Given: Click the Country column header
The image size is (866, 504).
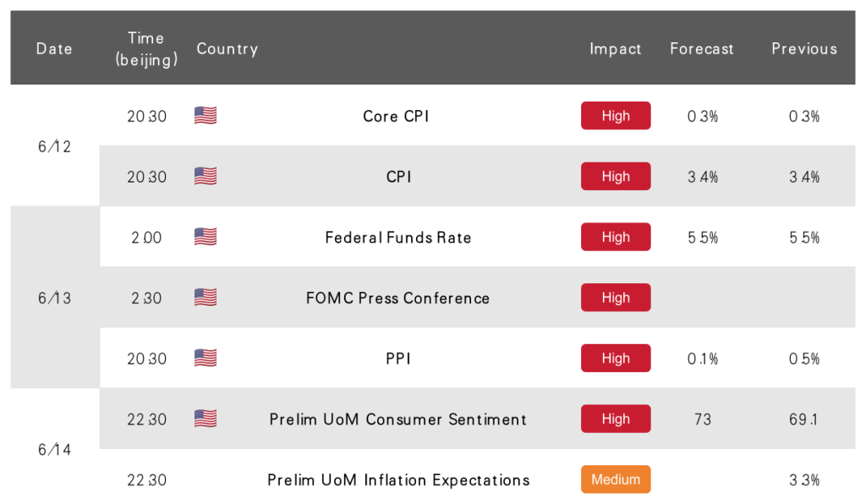Looking at the screenshot, I should [x=227, y=48].
